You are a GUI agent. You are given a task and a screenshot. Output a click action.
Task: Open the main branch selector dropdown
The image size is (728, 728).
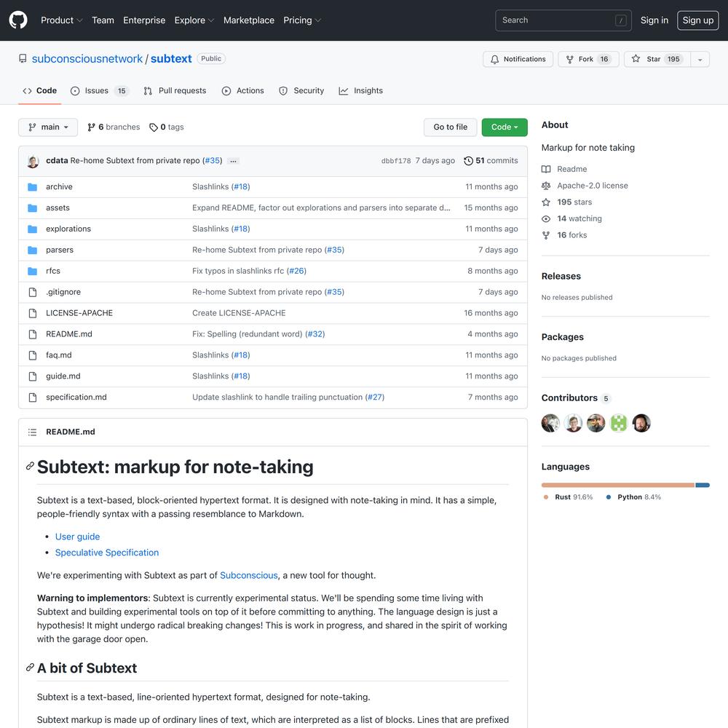click(x=48, y=127)
